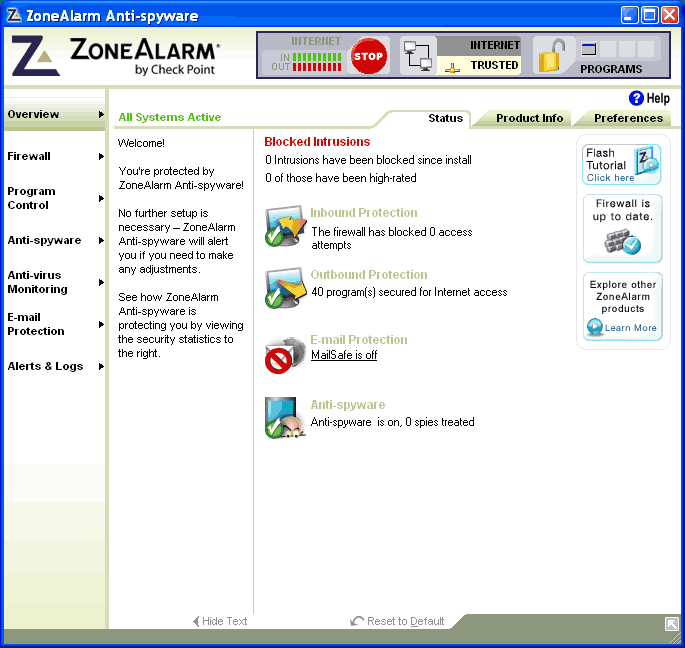Click '40 program(s) secured for Internet access'

[x=409, y=292]
